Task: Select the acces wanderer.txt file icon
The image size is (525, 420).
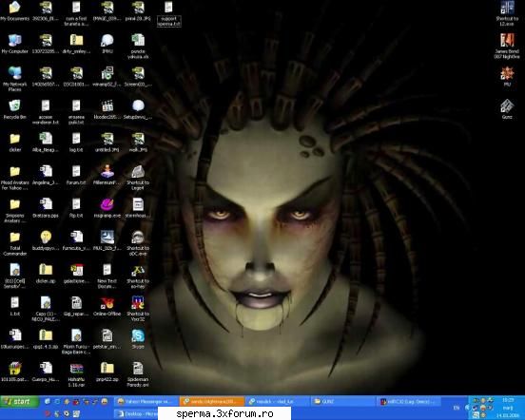Action: [46, 112]
